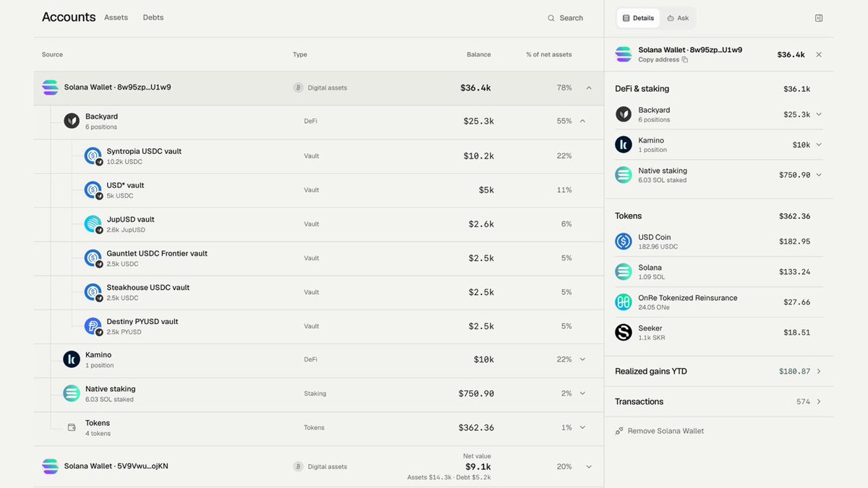This screenshot has height=488, width=868.
Task: Open Realized gains YTD details
Action: 718,371
